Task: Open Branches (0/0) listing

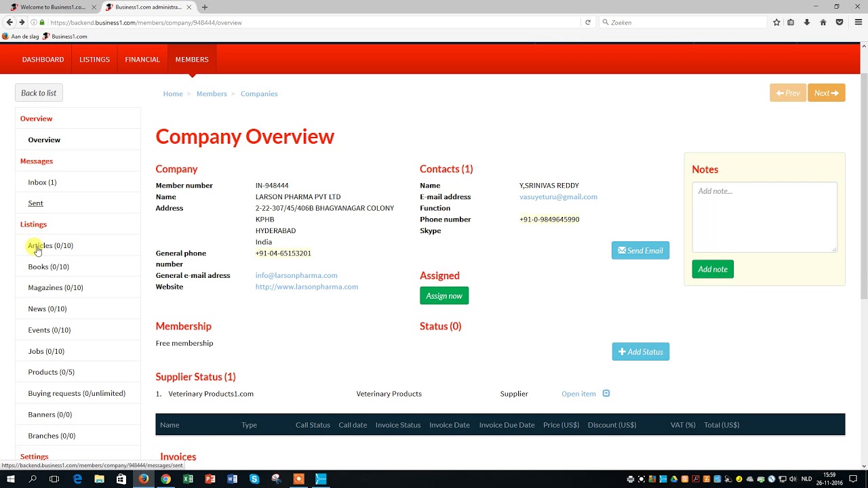Action: [52, 436]
